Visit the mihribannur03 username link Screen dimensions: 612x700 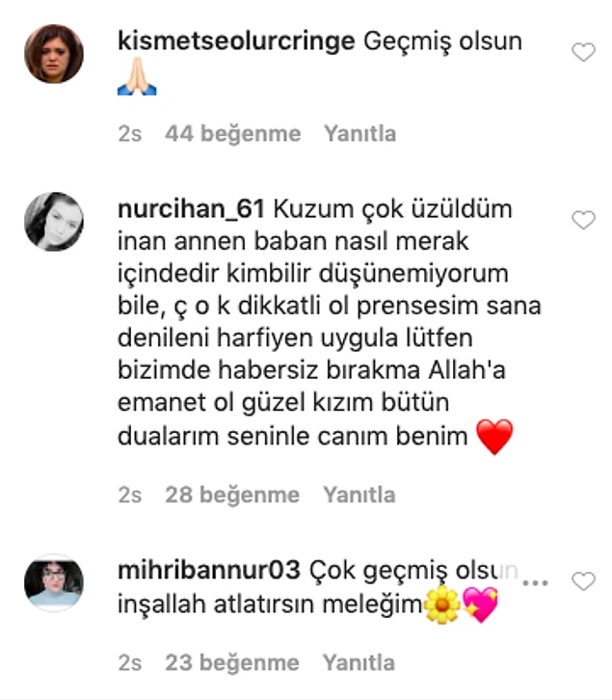(209, 570)
